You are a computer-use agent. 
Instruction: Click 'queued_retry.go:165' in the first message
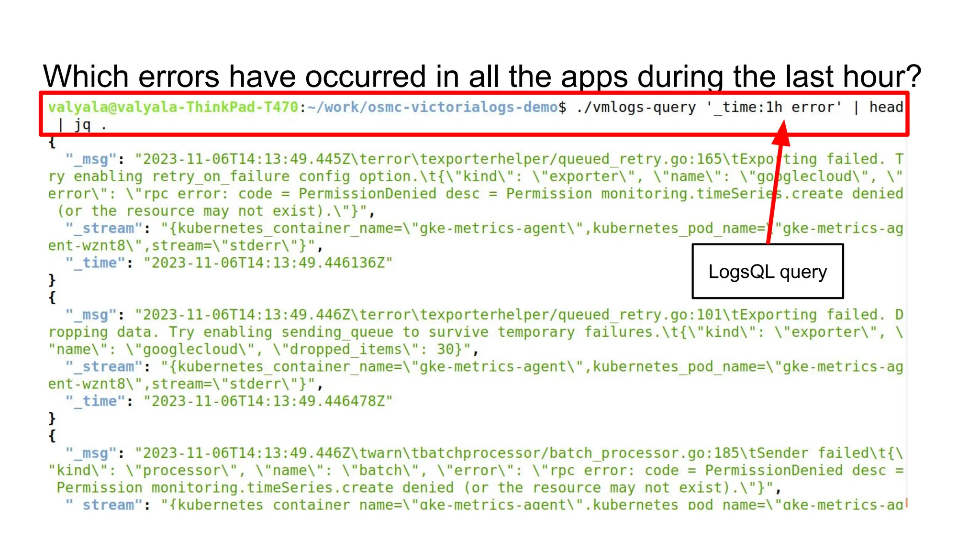[640, 159]
